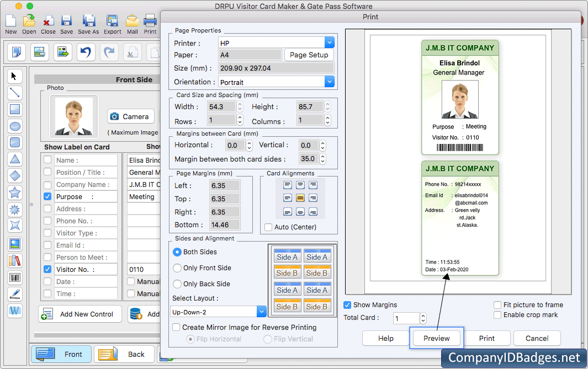The height and width of the screenshot is (369, 588).
Task: Click Add New Control button
Action: 80,314
